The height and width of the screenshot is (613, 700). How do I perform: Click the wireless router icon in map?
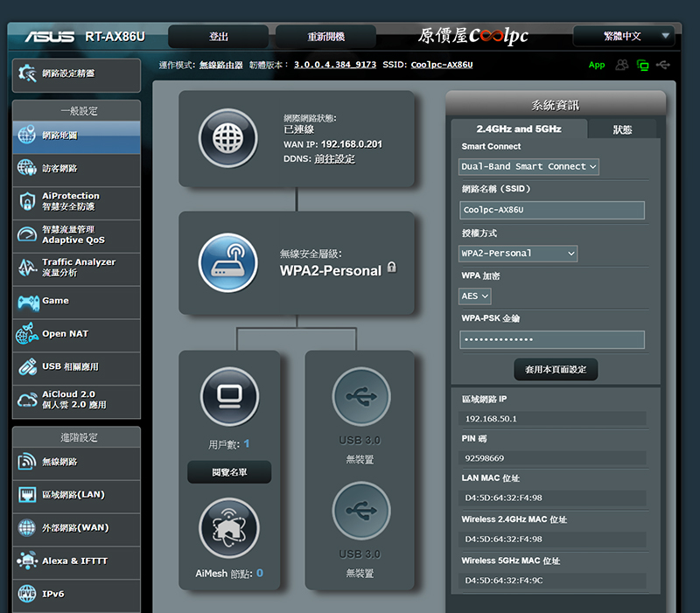click(x=228, y=263)
